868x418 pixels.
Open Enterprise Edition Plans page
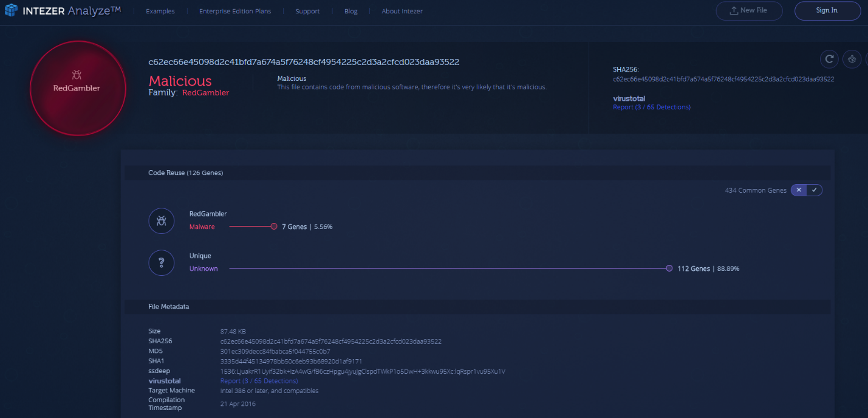[x=235, y=11]
